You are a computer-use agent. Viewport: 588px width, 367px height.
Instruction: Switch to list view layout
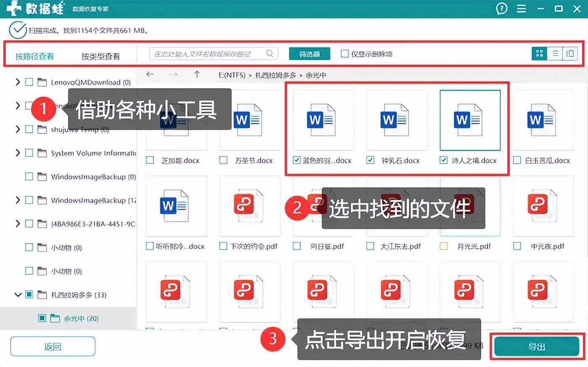555,53
